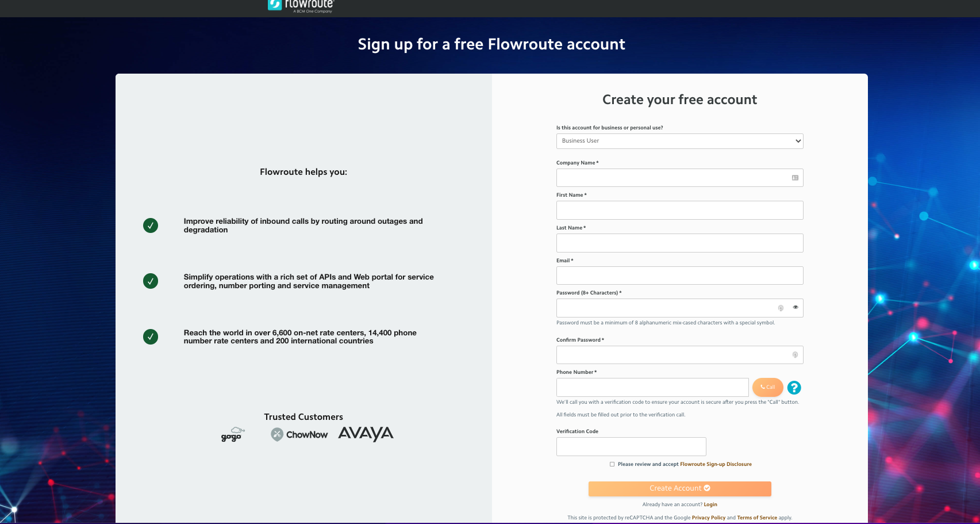Click the blue question mark help icon
The height and width of the screenshot is (524, 980).
(x=794, y=388)
